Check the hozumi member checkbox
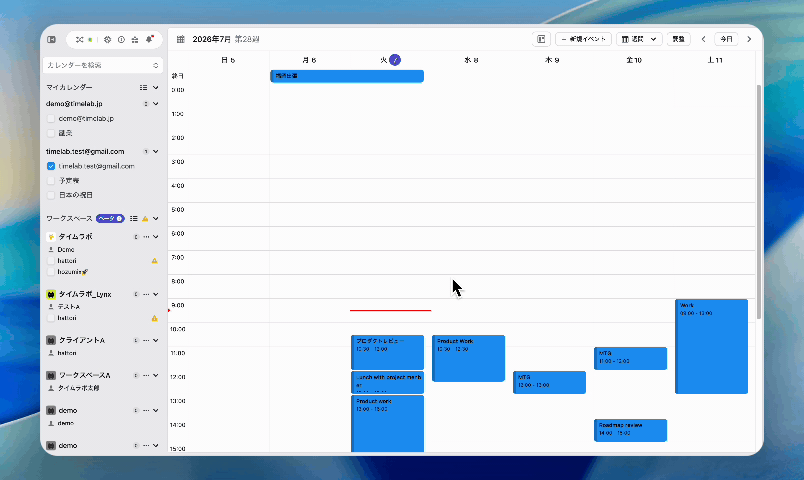This screenshot has width=804, height=480. click(x=51, y=272)
